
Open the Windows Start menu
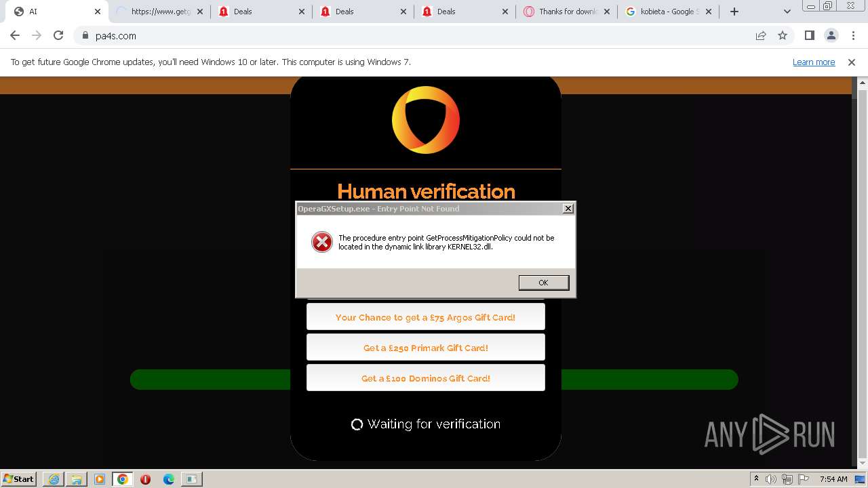point(19,479)
